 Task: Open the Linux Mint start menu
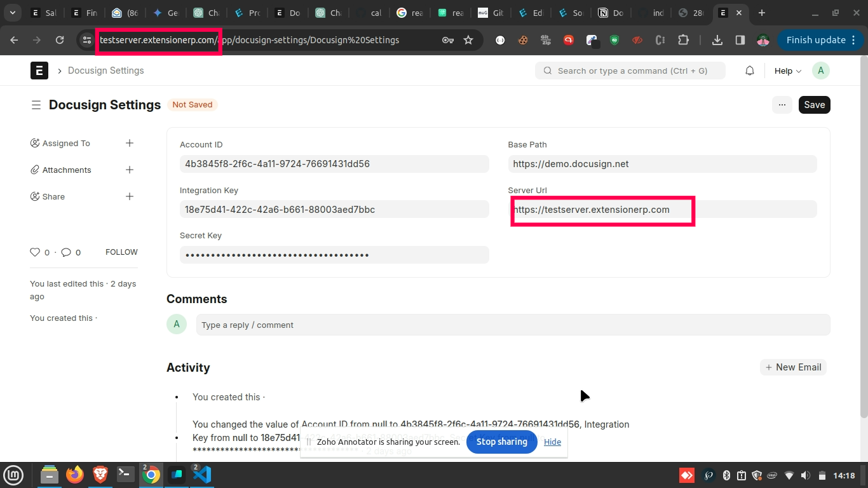tap(14, 475)
